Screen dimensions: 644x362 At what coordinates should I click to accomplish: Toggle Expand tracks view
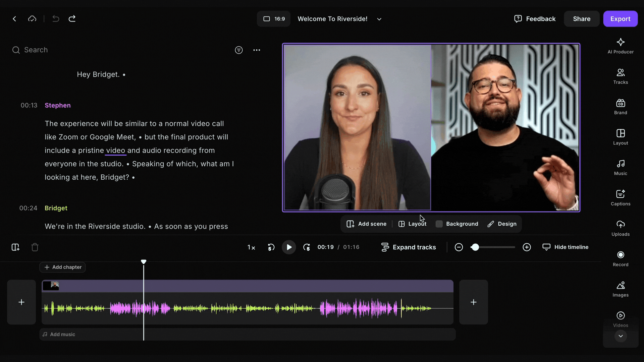pyautogui.click(x=409, y=247)
